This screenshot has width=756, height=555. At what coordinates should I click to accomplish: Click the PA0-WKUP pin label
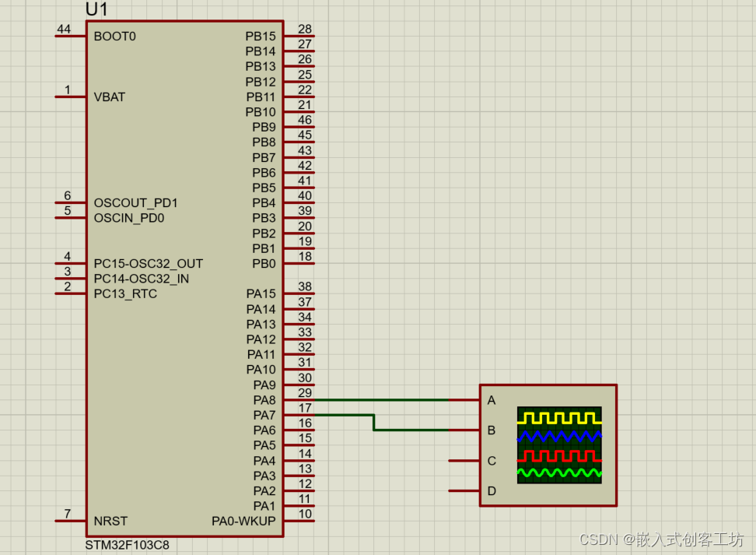(x=243, y=522)
